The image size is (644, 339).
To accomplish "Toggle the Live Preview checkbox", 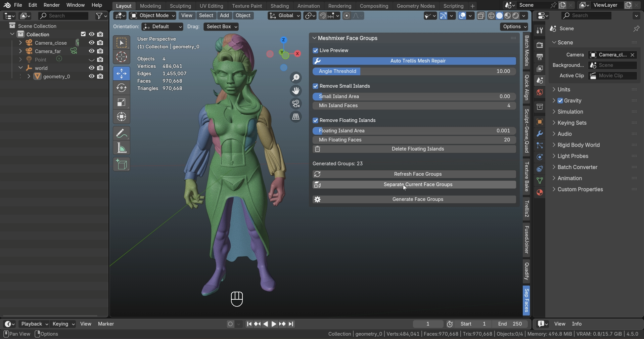I will point(315,50).
